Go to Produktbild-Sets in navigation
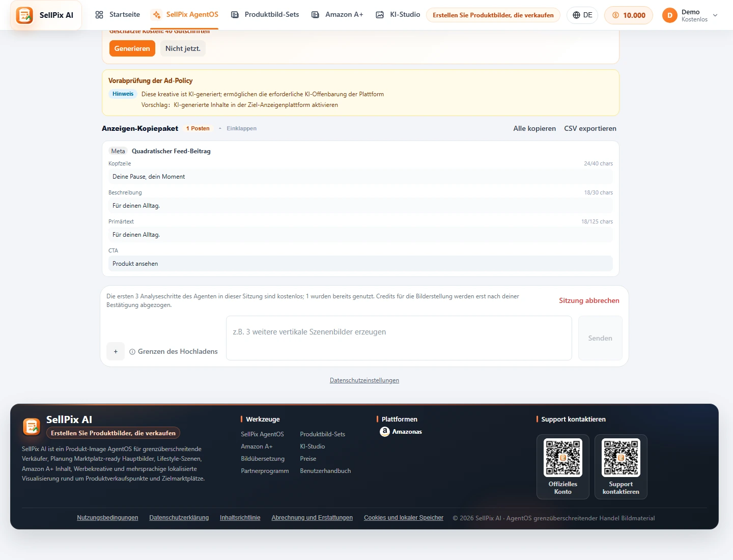Screen dimensions: 733x560 (265, 15)
